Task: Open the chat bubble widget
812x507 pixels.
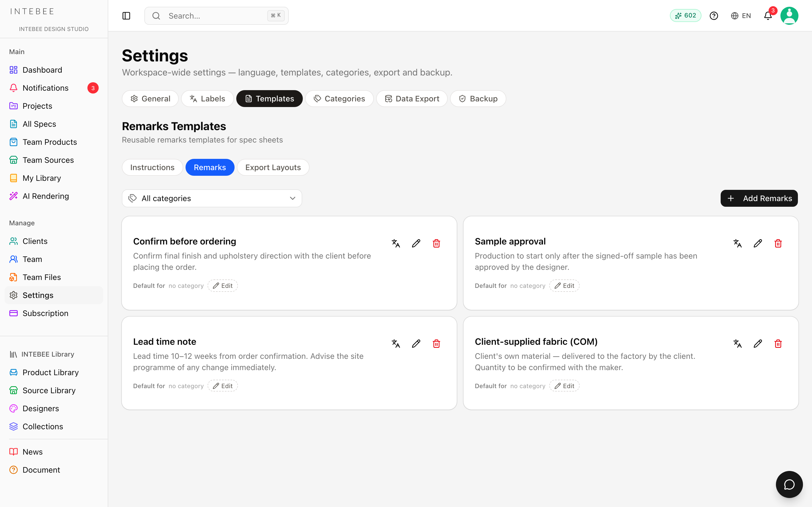Action: point(789,484)
